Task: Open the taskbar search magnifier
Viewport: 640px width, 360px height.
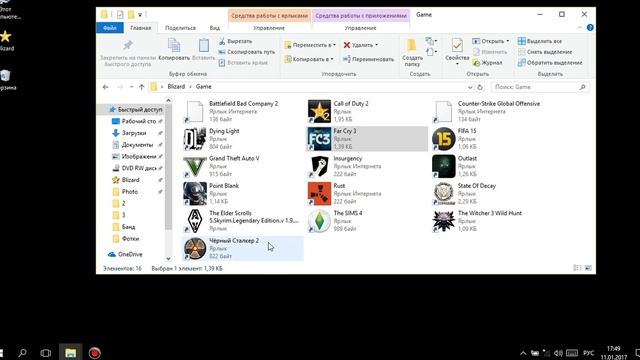Action: (22, 353)
